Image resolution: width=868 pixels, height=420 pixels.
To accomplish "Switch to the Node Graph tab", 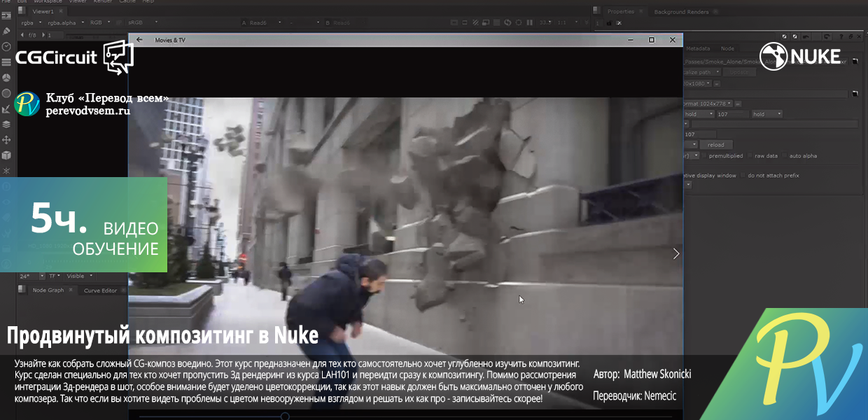I will [48, 290].
